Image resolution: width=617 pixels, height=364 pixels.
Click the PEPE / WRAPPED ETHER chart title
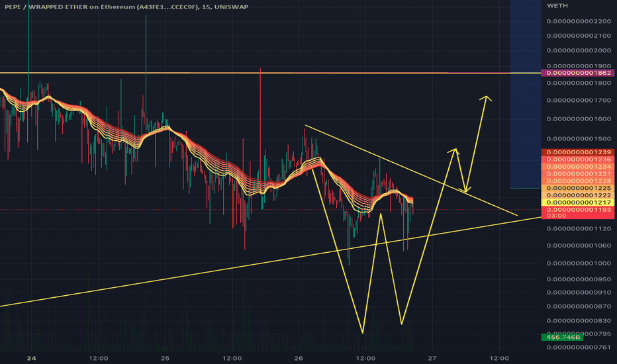(x=126, y=7)
